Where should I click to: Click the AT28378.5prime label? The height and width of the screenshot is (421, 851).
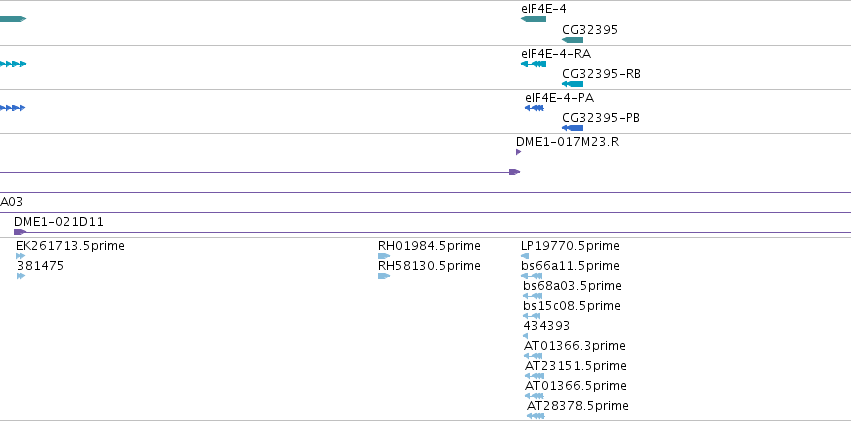point(578,406)
